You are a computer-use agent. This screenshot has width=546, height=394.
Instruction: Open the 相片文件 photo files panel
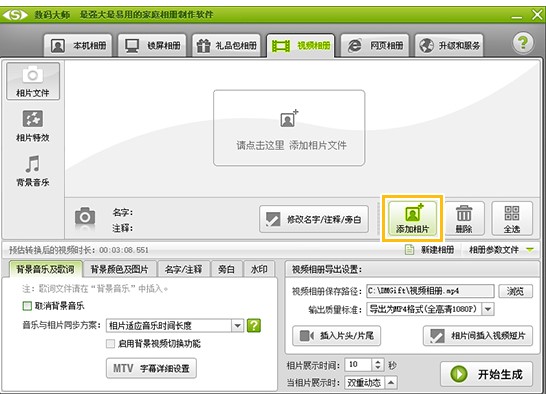[x=33, y=81]
